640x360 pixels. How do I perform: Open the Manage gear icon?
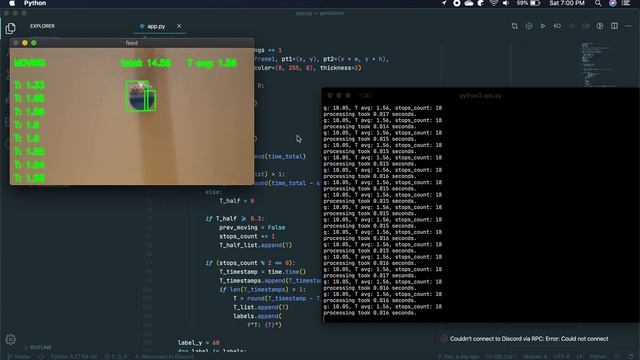(x=11, y=339)
